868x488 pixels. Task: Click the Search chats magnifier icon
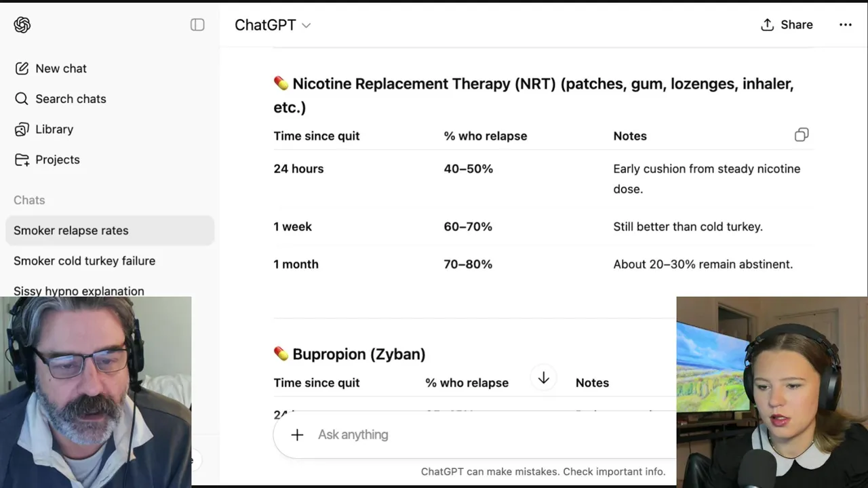point(22,99)
